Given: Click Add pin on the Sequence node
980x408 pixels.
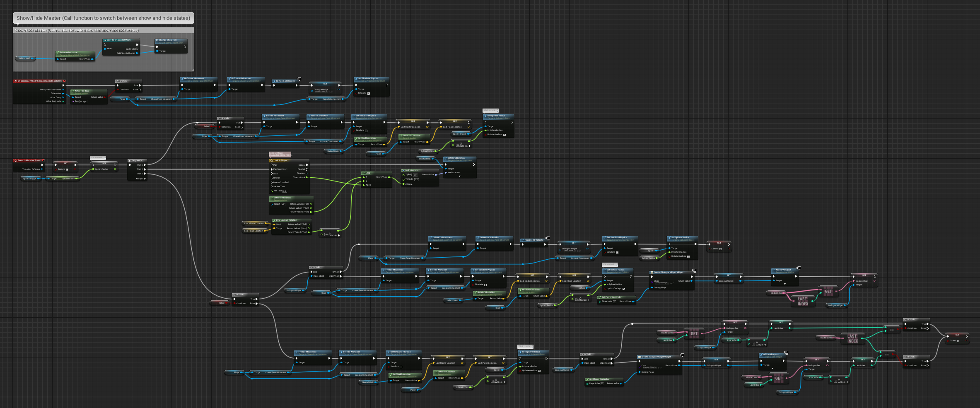Looking at the screenshot, I should (x=145, y=179).
